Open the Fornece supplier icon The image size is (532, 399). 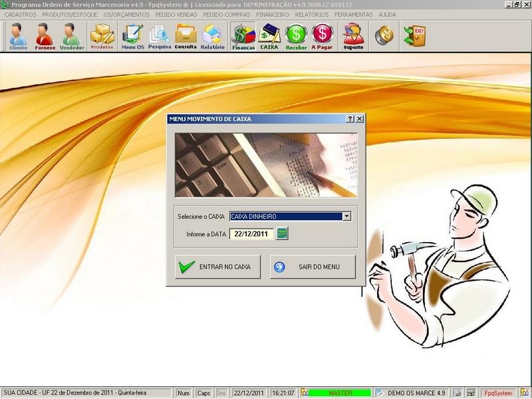45,37
